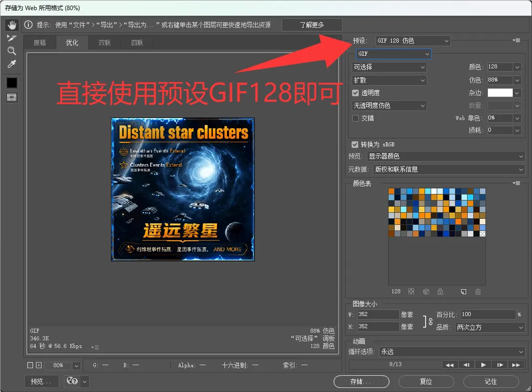Jump to last animation frame
532x392 pixels.
tap(516, 365)
